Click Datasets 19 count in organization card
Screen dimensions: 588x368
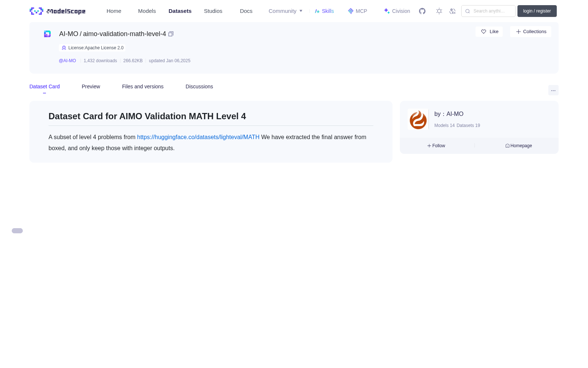468,125
